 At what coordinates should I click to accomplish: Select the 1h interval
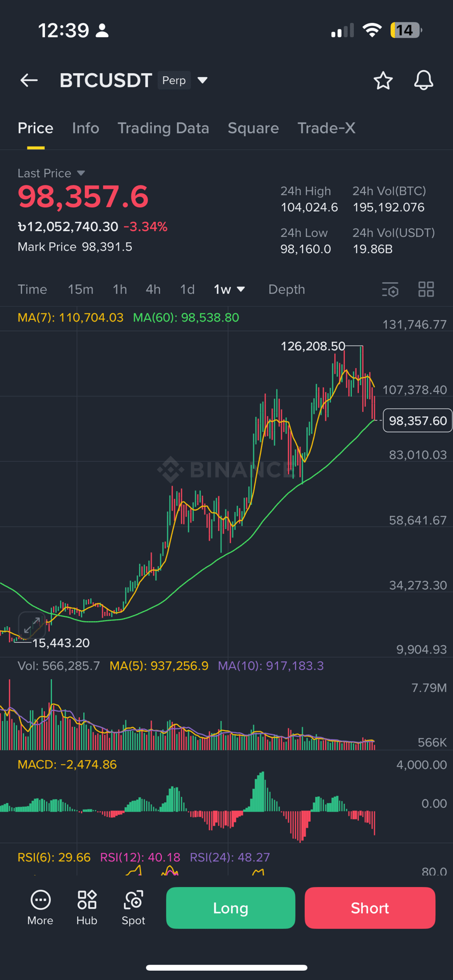tap(120, 289)
